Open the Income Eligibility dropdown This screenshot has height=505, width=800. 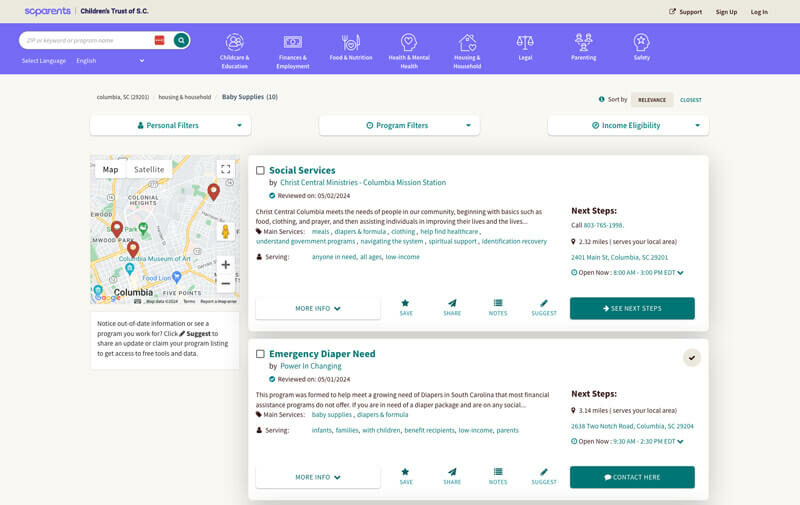coord(628,125)
